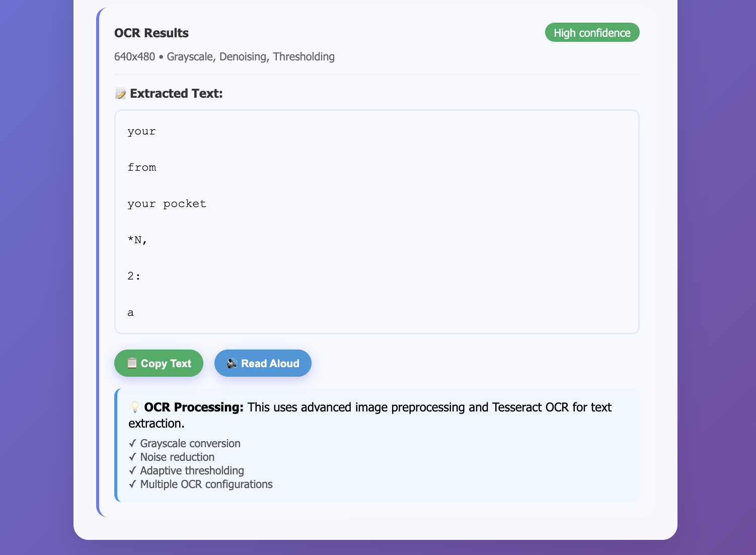Click inside the extracted text box
The height and width of the screenshot is (555, 756).
(377, 222)
